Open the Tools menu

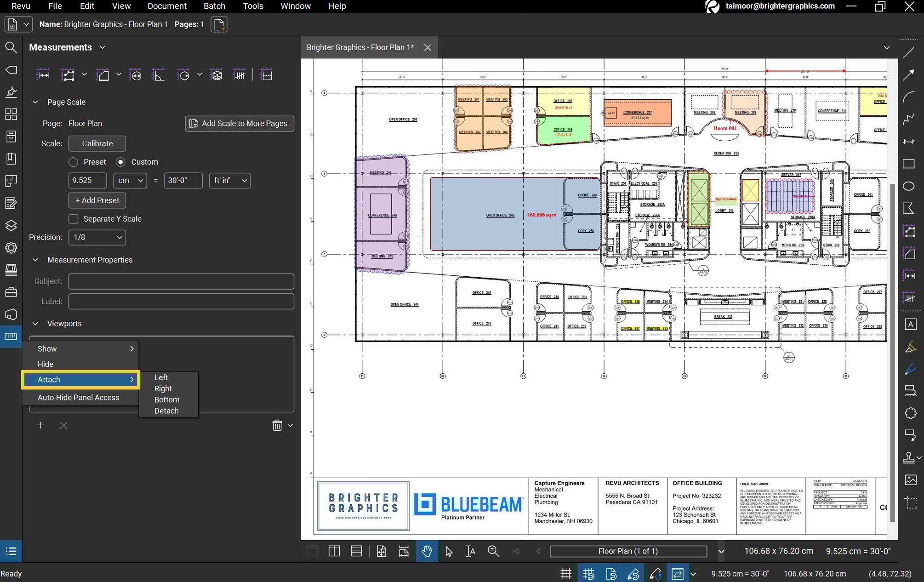click(x=252, y=6)
